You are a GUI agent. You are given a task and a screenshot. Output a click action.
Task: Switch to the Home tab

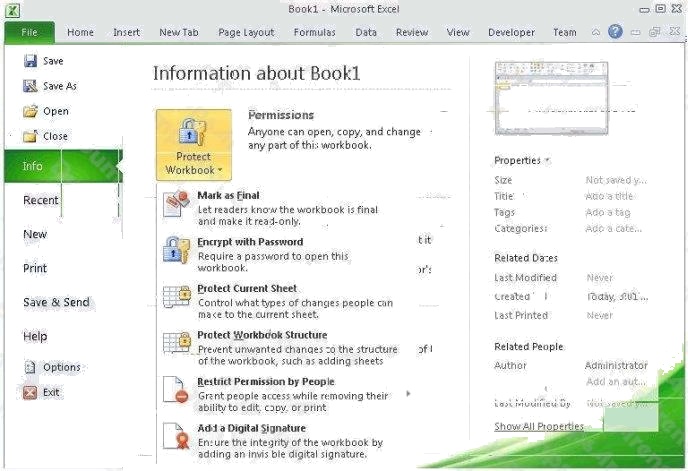(80, 32)
